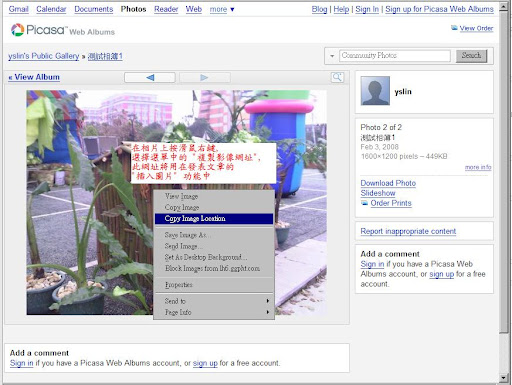This screenshot has height=385, width=512.
Task: Click the Community Photos search field
Action: [x=395, y=56]
